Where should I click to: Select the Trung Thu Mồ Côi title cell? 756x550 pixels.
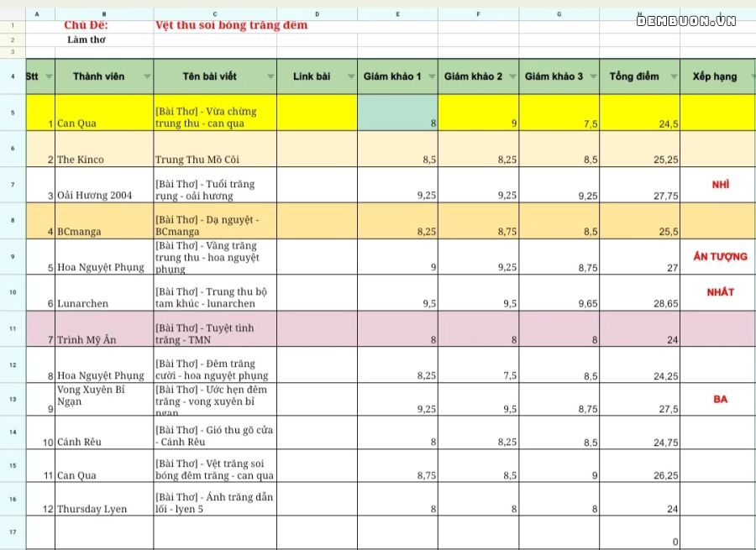click(215, 149)
